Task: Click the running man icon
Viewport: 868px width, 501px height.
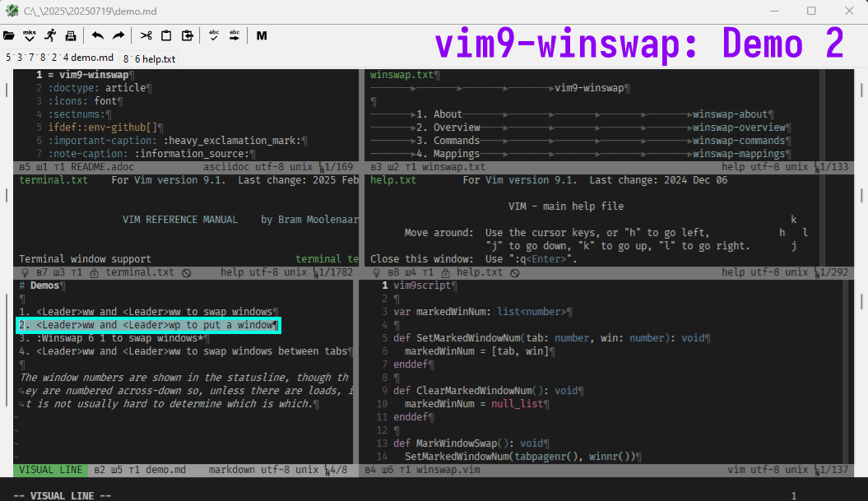Action: click(50, 36)
